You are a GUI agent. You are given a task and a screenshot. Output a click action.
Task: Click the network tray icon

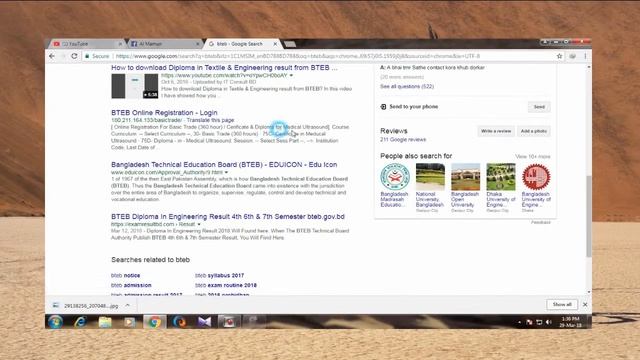click(539, 322)
